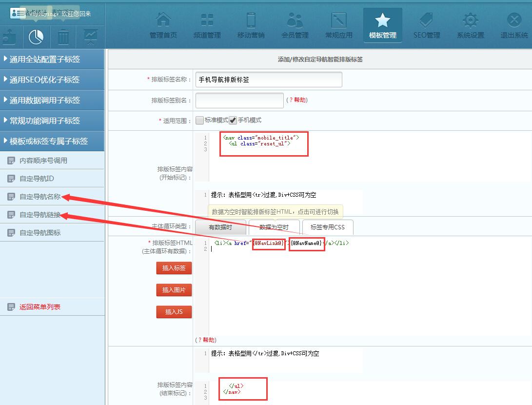Click the 插入标签 button
This screenshot has height=405, width=532.
[x=174, y=268]
